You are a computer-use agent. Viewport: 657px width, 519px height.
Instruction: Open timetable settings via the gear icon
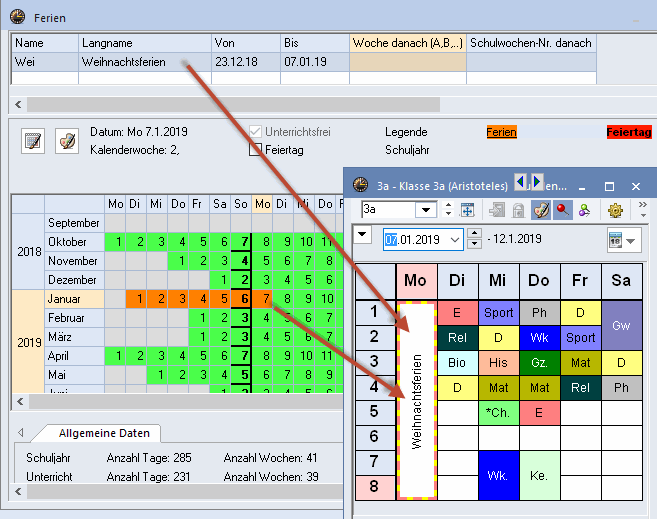tap(615, 210)
